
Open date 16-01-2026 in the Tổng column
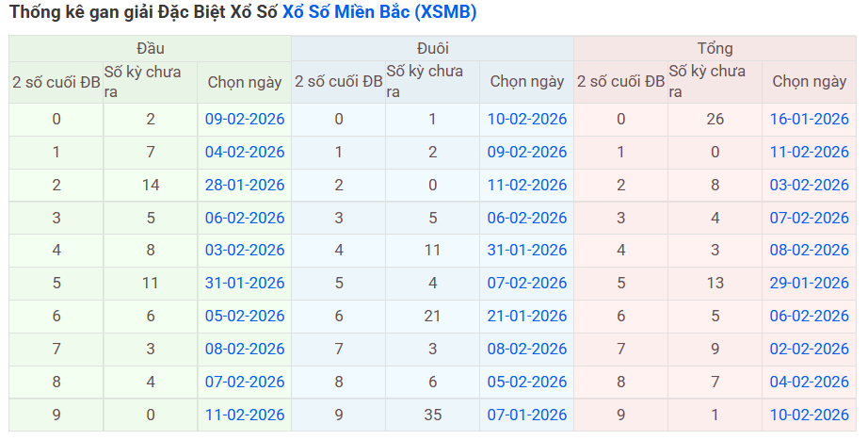[810, 119]
